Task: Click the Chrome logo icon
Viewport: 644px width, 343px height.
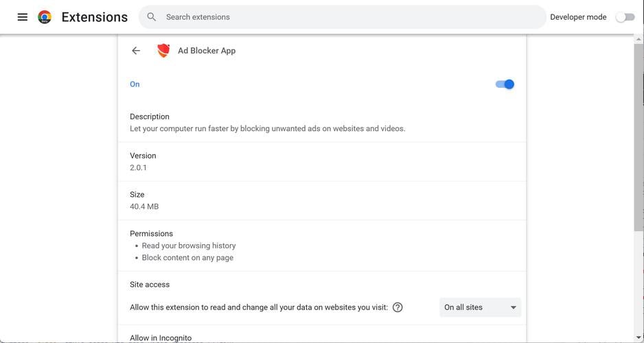Action: 45,17
